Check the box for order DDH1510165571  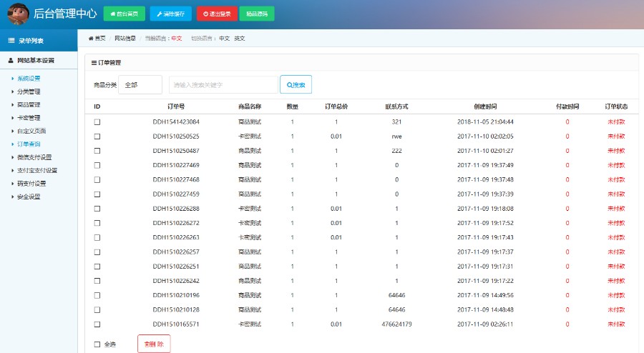point(97,324)
